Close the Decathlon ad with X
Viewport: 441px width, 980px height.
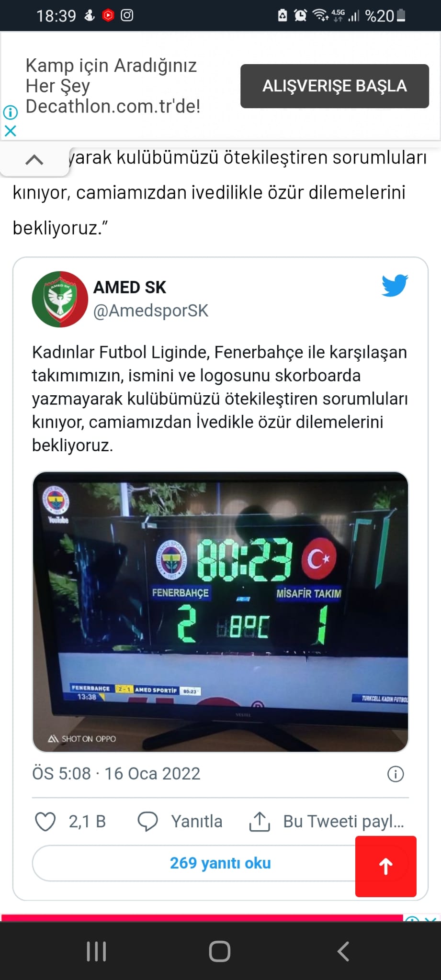(11, 131)
